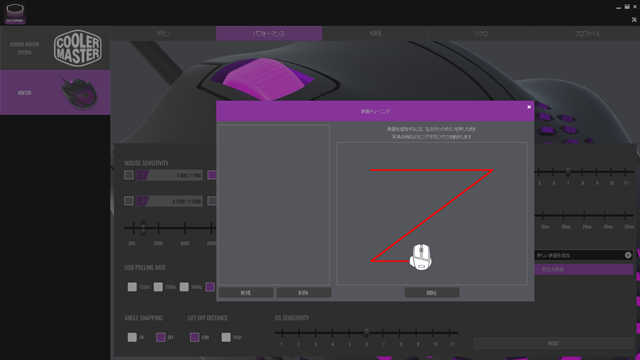This screenshot has width=640, height=360.
Task: Toggle the DPI level 5 checkbox
Action: point(129,201)
